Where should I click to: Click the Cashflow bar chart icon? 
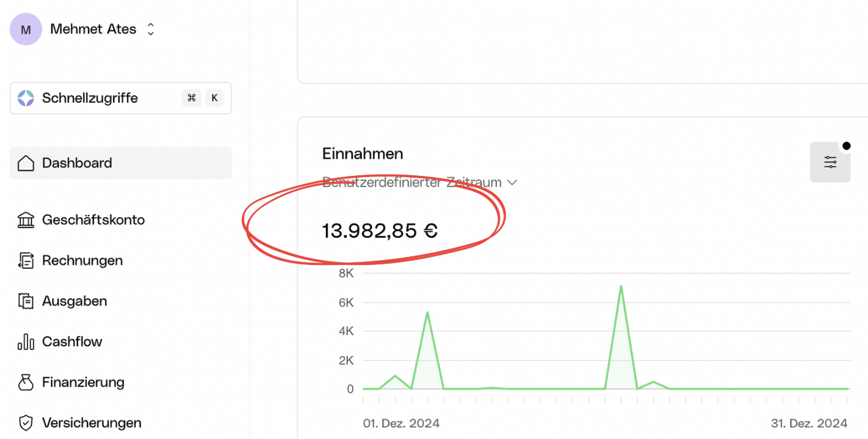[x=26, y=342]
